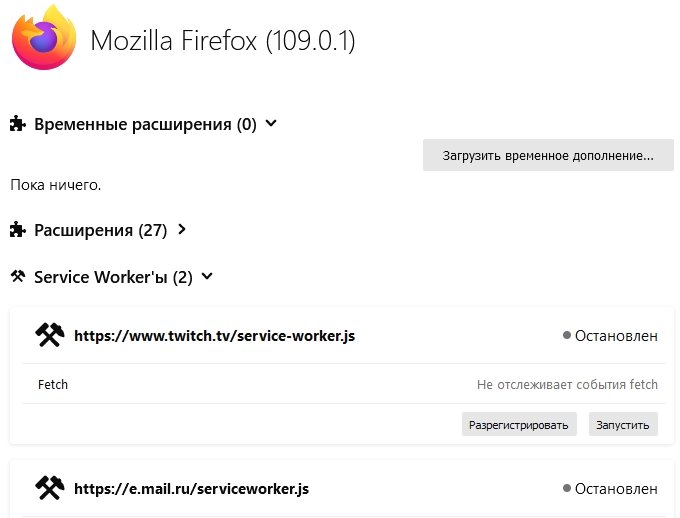Click status dot of twitch.tv worker
Screen dimensions: 680x518
(x=566, y=335)
